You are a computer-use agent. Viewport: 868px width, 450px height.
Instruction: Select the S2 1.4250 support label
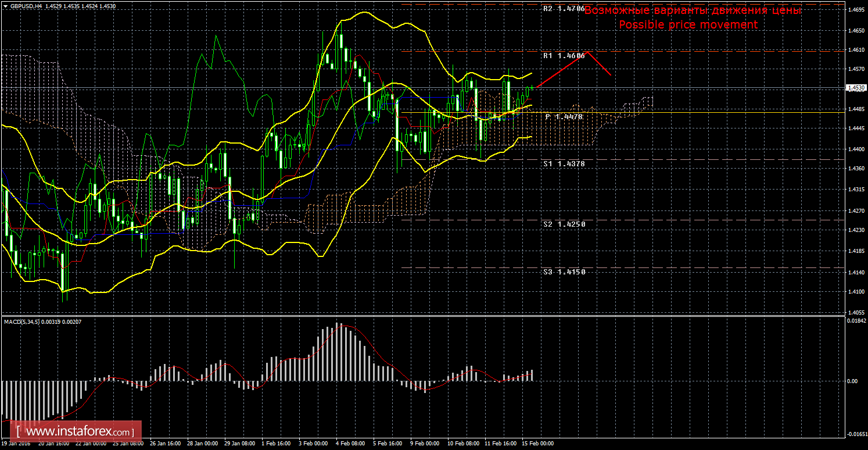(564, 224)
